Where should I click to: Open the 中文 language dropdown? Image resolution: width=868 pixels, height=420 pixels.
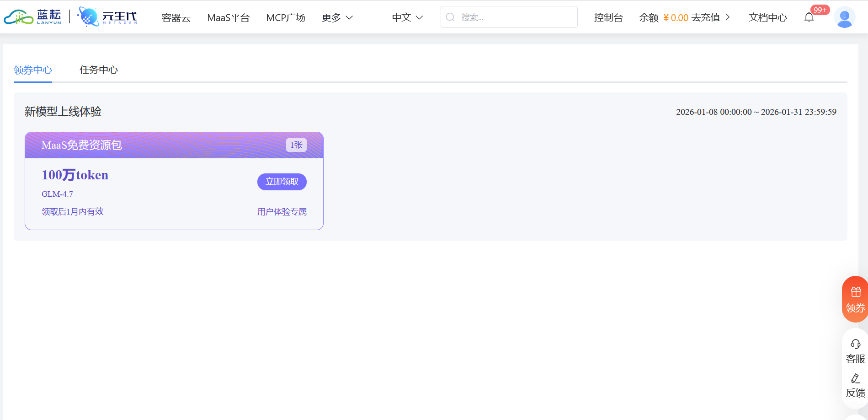(406, 17)
